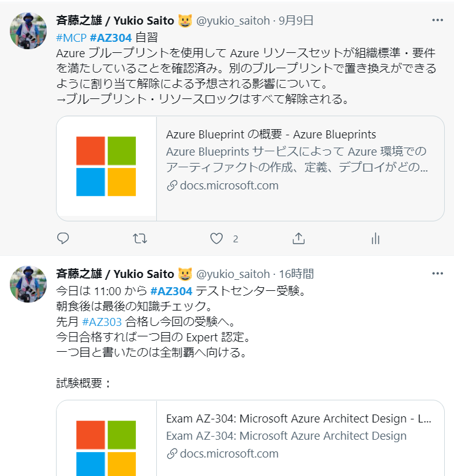Open the 16時間 tweet timestamp

tap(296, 274)
